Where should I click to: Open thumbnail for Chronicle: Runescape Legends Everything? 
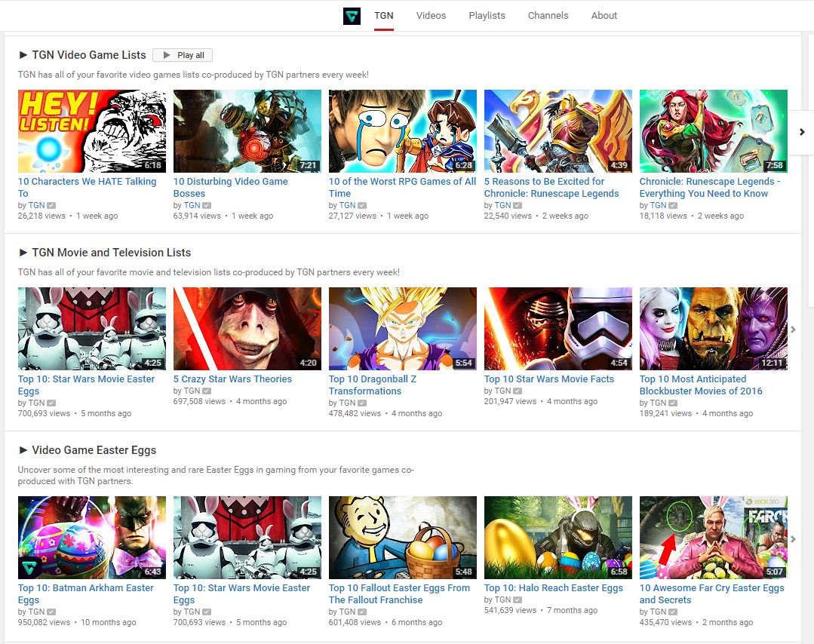(714, 131)
